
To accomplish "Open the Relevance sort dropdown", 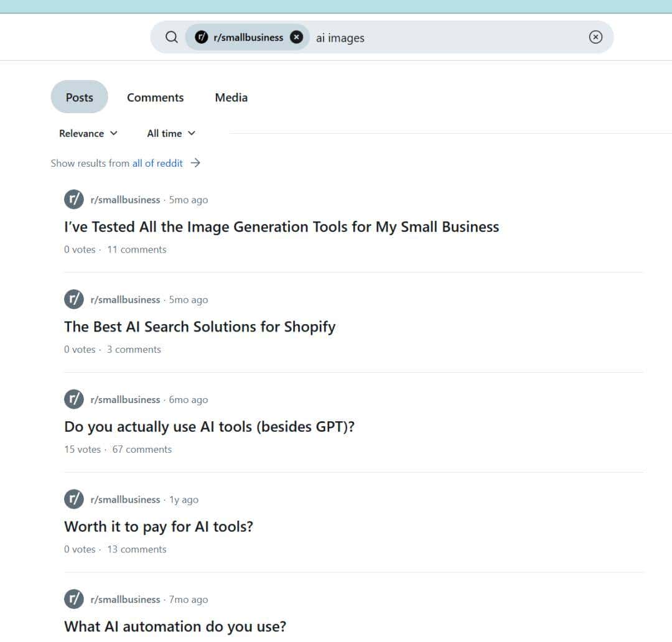I will tap(88, 133).
